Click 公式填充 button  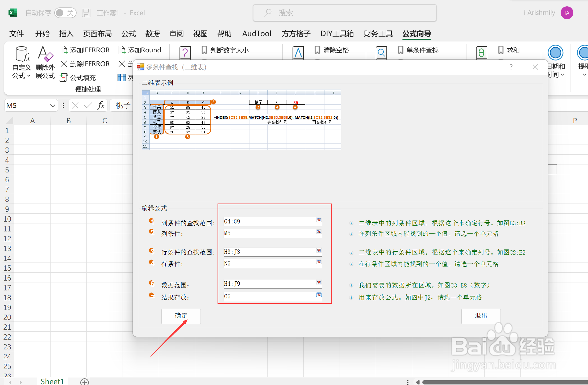78,78
